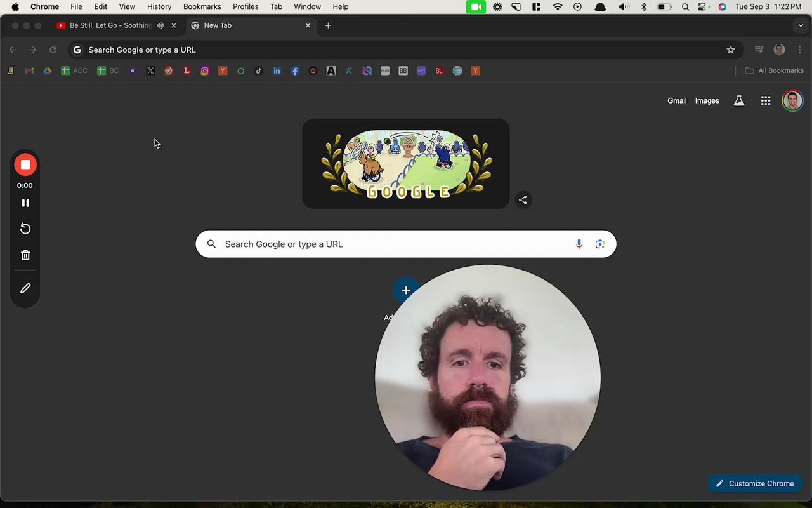This screenshot has width=812, height=508.
Task: Open the Wi-Fi status menu
Action: [558, 6]
